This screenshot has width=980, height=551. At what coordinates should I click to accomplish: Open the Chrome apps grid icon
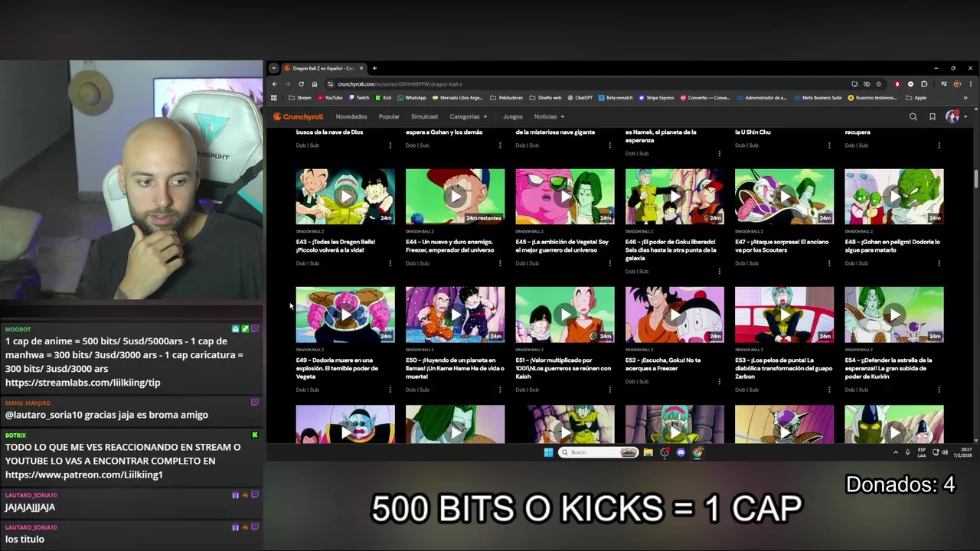[x=274, y=98]
